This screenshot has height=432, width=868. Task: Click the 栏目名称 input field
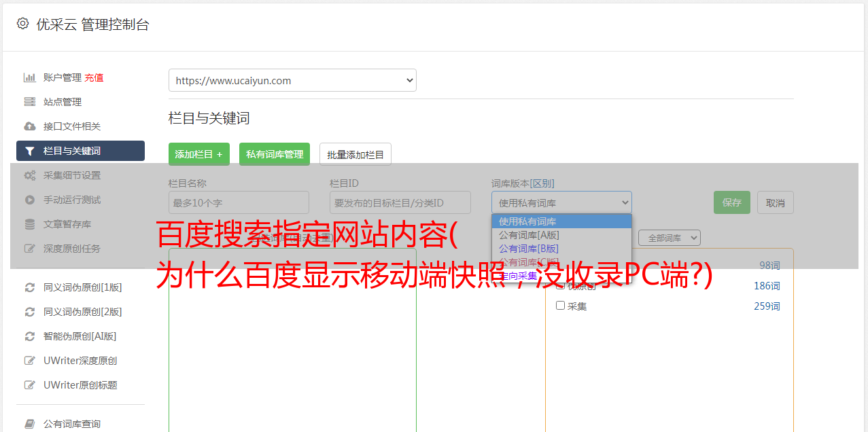[x=239, y=202]
